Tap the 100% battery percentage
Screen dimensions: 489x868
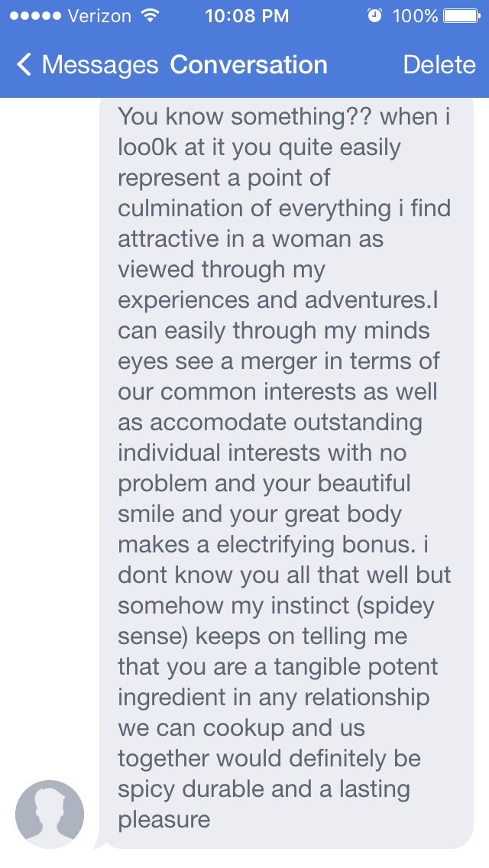click(415, 15)
